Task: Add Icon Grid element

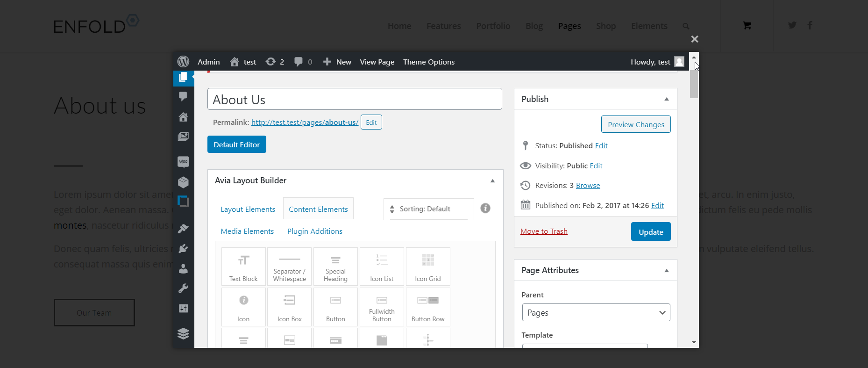Action: coord(428,267)
